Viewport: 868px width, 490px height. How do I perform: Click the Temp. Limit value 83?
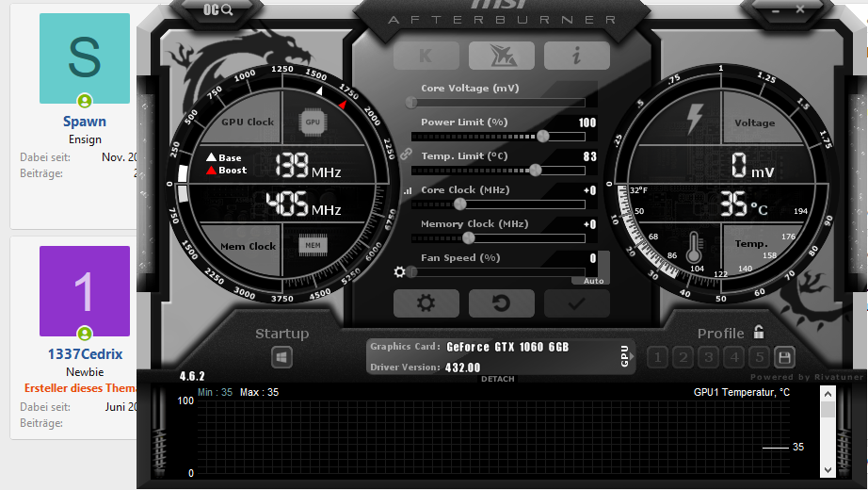(x=590, y=156)
